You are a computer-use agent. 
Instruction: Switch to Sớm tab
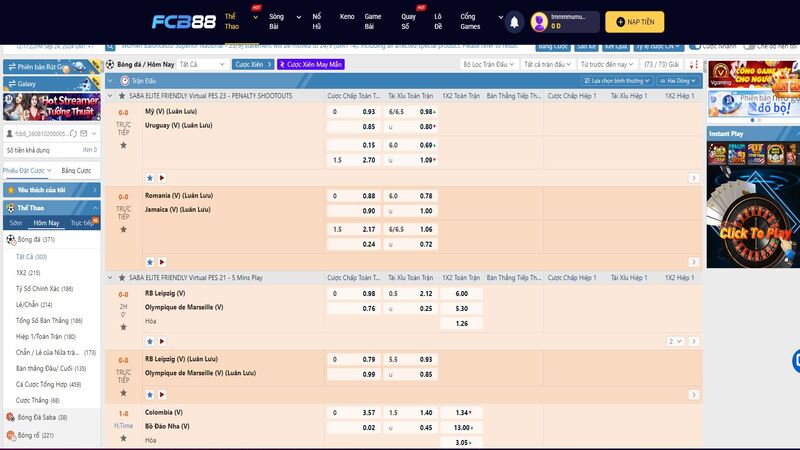[x=15, y=223]
